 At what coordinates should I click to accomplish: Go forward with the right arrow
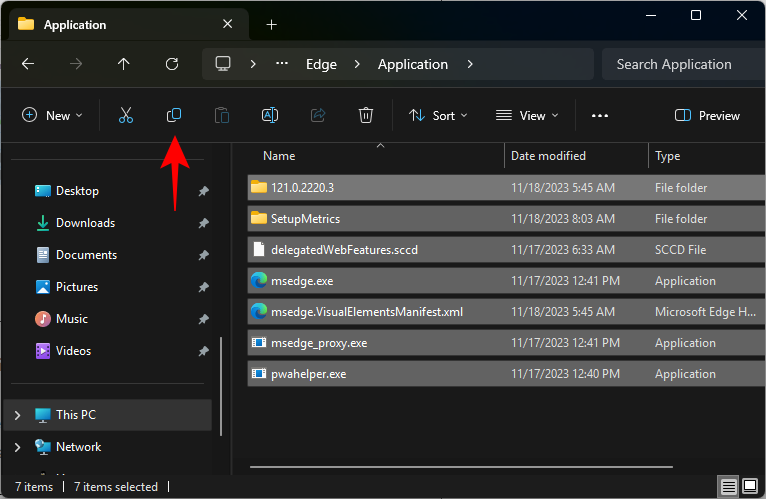[x=76, y=64]
